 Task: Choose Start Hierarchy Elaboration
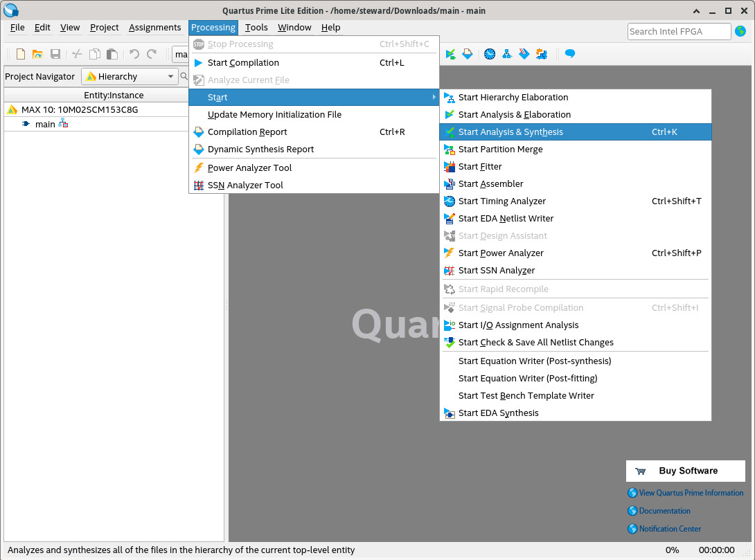(576, 97)
